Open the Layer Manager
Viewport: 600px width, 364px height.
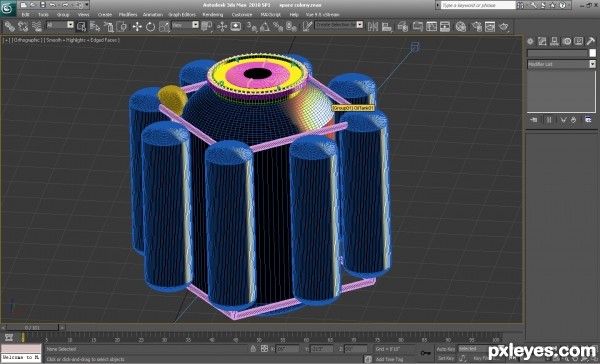[403, 26]
